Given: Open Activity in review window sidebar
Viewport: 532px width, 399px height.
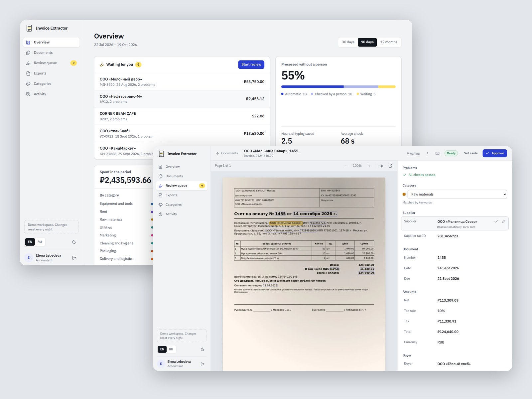Looking at the screenshot, I should coord(182,214).
